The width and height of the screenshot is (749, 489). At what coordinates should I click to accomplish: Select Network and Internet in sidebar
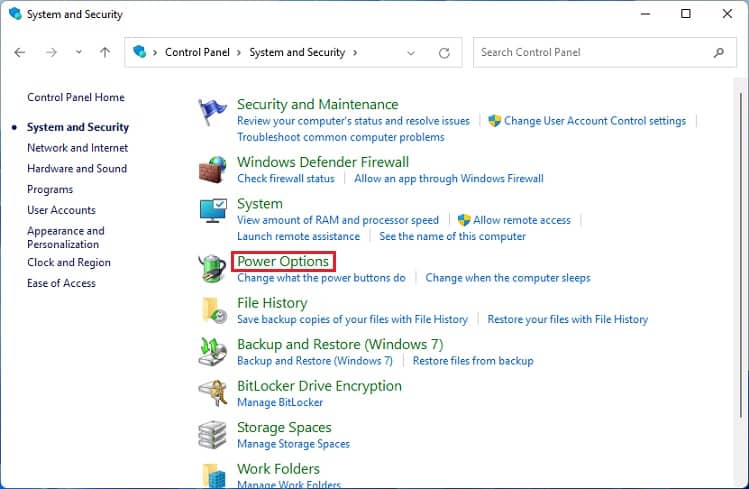click(x=77, y=148)
